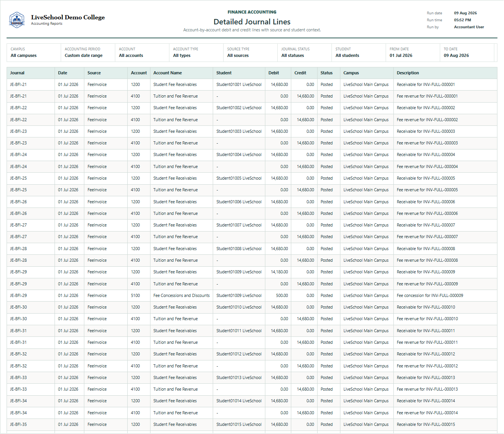The width and height of the screenshot is (504, 434).
Task: Select the 'Student01006 LiveSchool' student cell
Action: 239,202
